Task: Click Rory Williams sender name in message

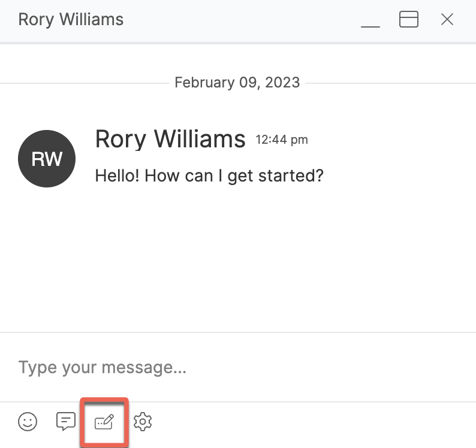Action: [x=170, y=139]
